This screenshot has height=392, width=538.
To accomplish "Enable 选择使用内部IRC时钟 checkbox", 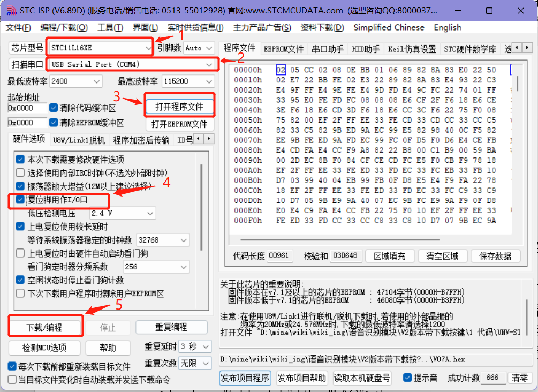I will point(20,172).
